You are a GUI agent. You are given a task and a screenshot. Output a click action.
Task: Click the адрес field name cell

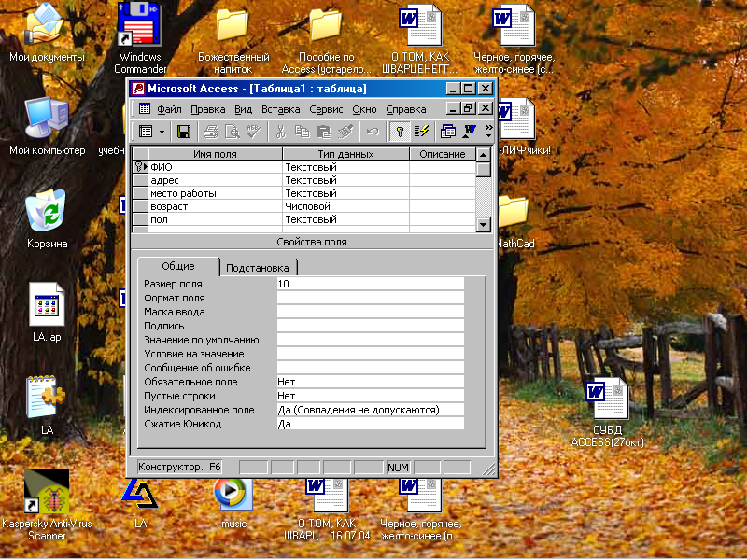coord(216,180)
